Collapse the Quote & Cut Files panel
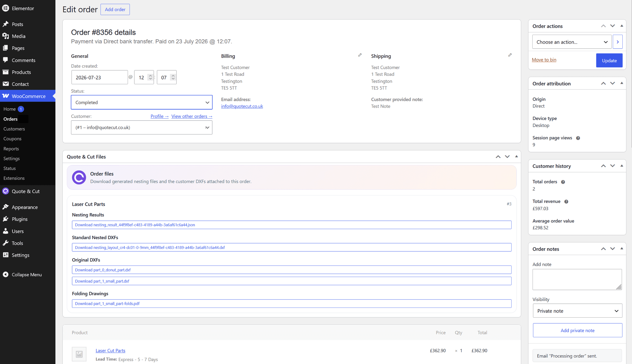Screen dimensions: 632x364 (x=516, y=157)
